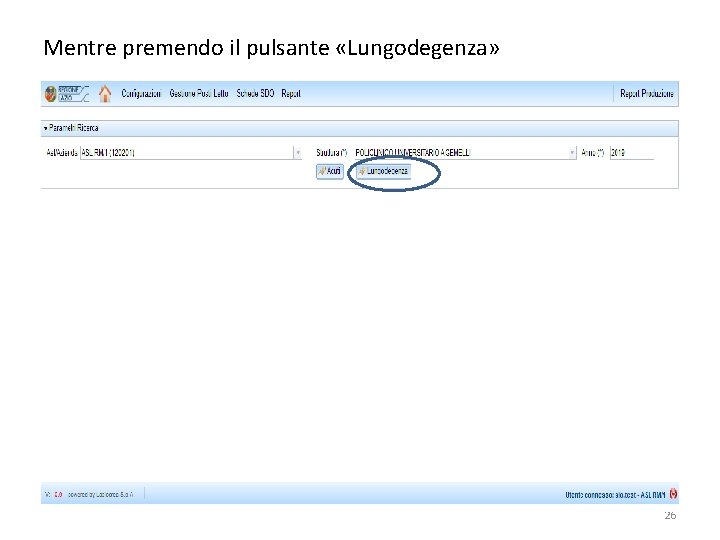720x540 pixels.
Task: Open the Asl/Azienda dropdown arrow
Action: coord(298,153)
